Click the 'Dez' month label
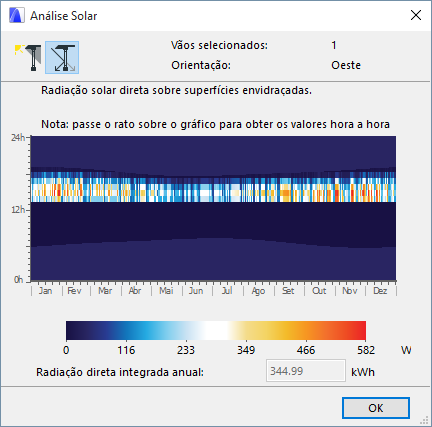The width and height of the screenshot is (432, 427). click(x=380, y=291)
